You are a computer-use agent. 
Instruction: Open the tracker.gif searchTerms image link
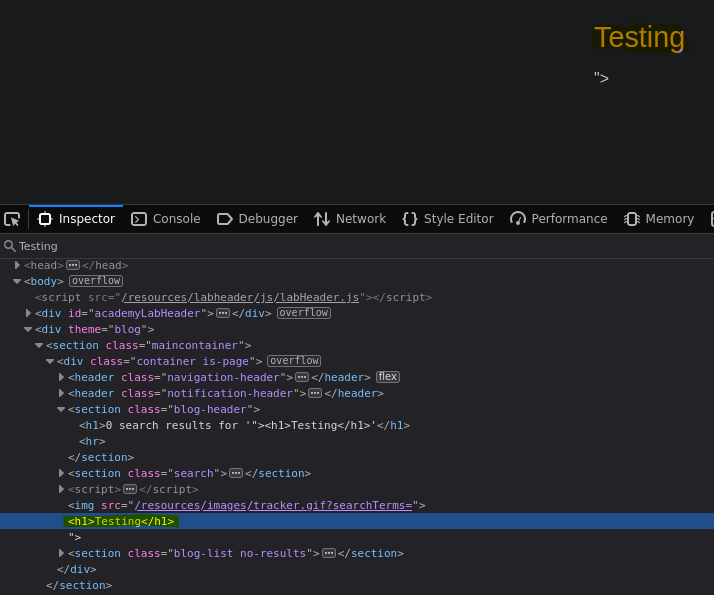(x=273, y=505)
